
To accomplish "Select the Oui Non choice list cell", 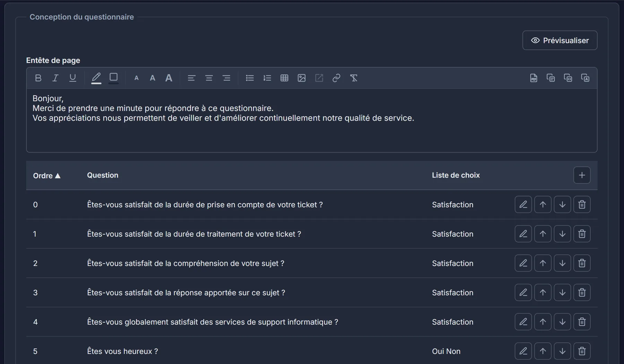I will [446, 351].
